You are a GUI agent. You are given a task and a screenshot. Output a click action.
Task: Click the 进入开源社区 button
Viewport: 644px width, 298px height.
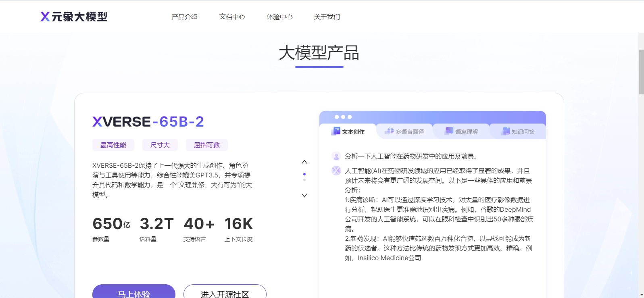225,292
